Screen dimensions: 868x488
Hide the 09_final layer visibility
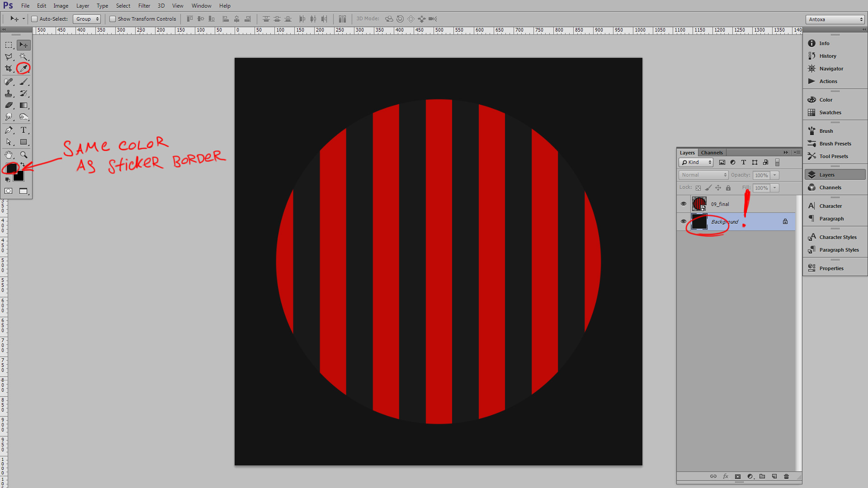click(x=684, y=204)
